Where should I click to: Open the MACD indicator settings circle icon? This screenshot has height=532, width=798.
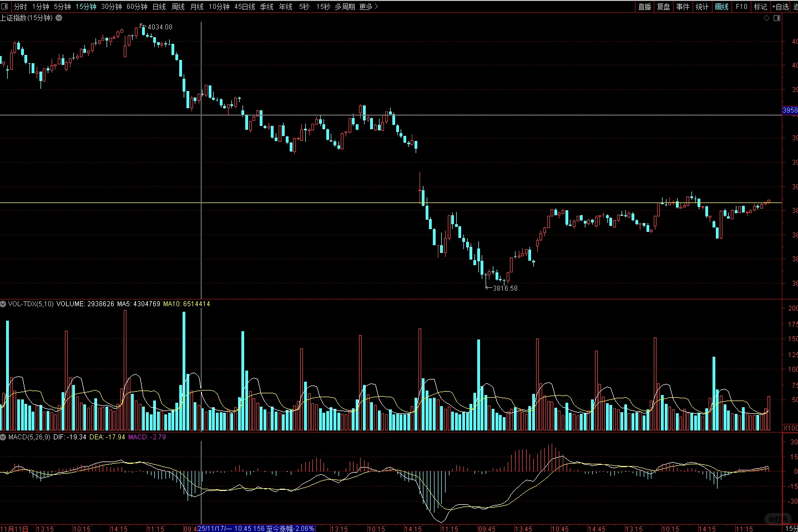pyautogui.click(x=3, y=437)
